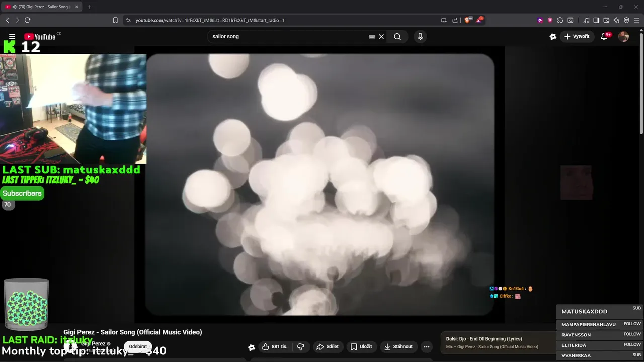The height and width of the screenshot is (362, 644).
Task: Open the page search extension icon
Action: 570,20
